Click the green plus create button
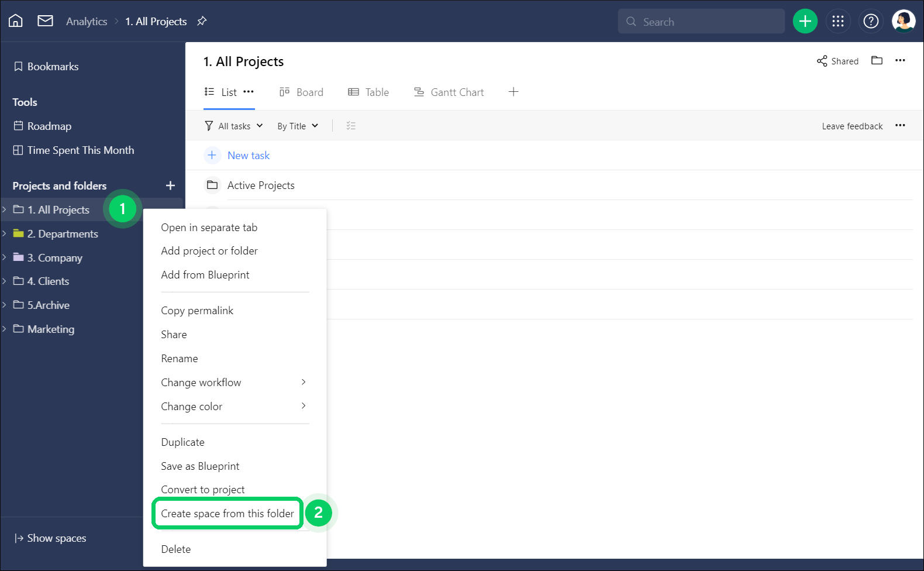This screenshot has height=571, width=924. click(805, 22)
